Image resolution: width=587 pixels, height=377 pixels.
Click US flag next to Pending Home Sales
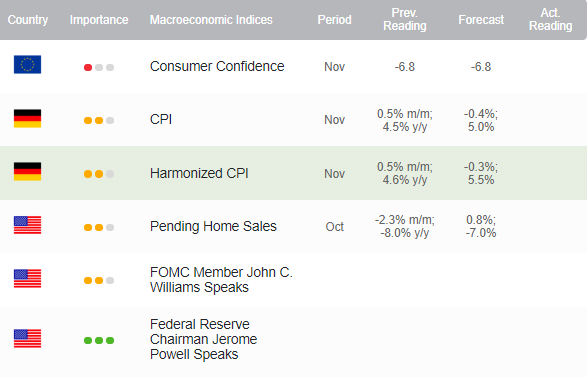pyautogui.click(x=27, y=225)
